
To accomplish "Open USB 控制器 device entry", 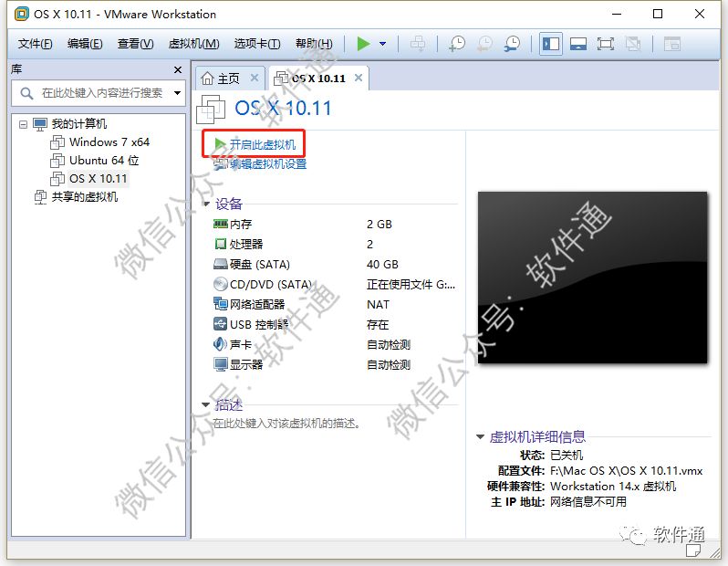I will 251,324.
